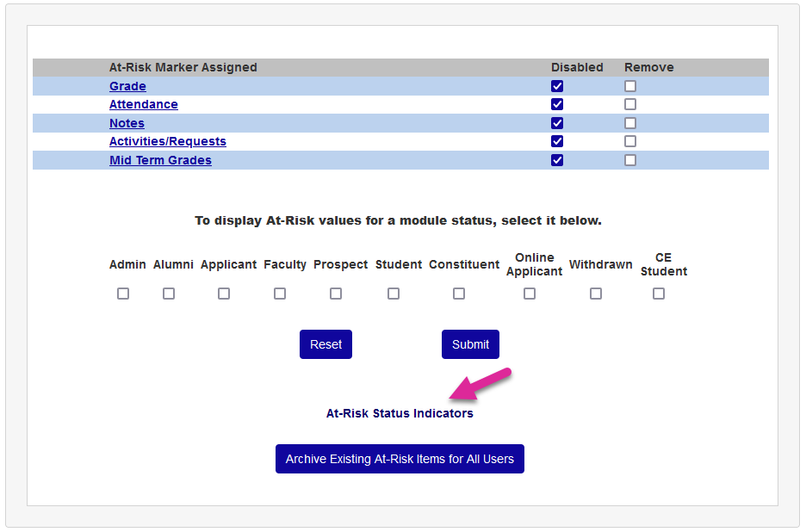Check the Withdrawn status checkbox
Image resolution: width=806 pixels, height=532 pixels.
click(596, 294)
